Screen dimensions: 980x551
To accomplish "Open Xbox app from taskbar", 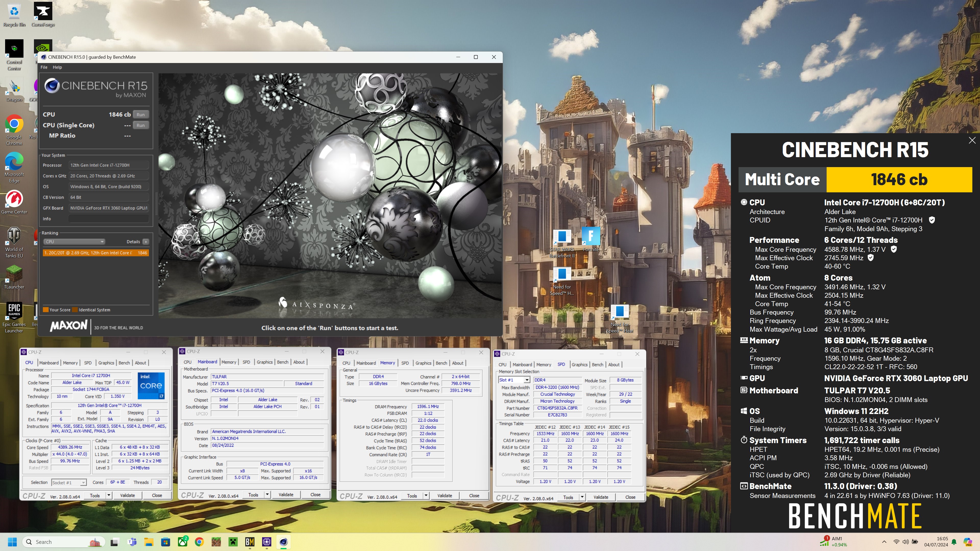I will (x=183, y=542).
